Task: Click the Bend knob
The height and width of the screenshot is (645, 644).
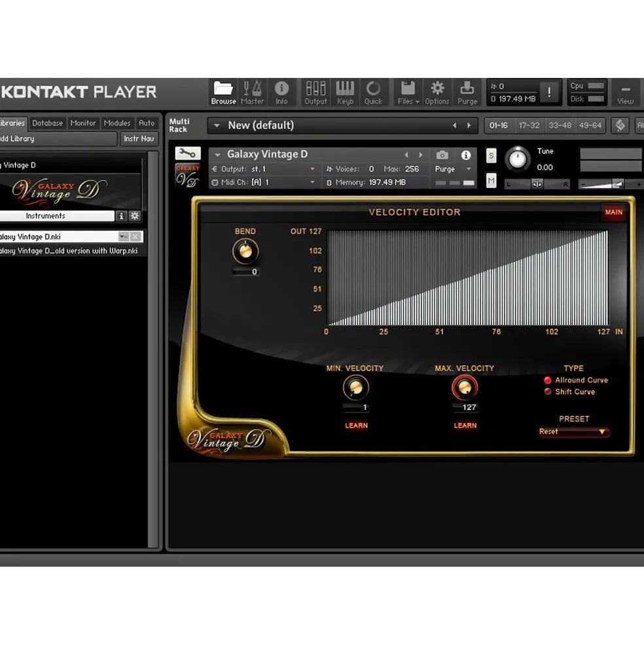Action: 245,251
